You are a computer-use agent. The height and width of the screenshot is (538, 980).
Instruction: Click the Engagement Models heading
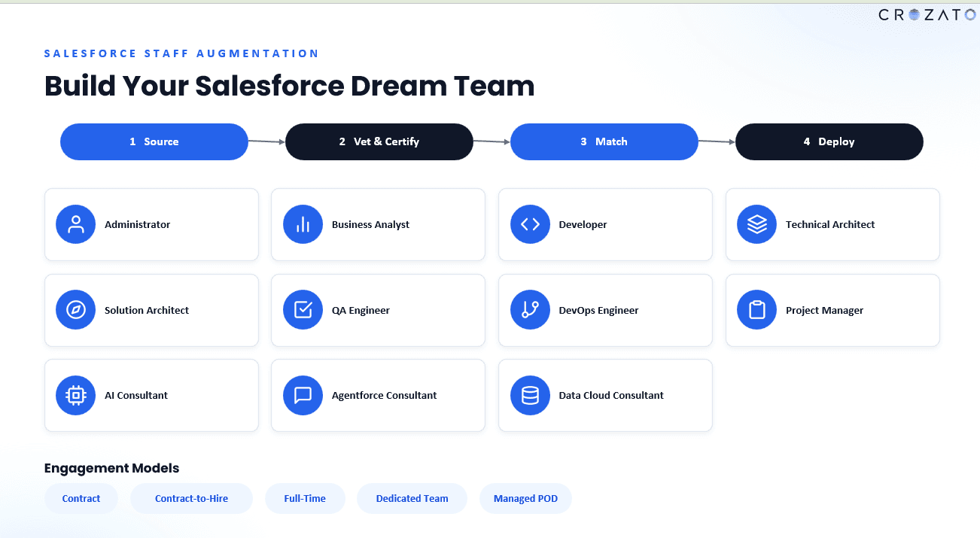pos(111,468)
